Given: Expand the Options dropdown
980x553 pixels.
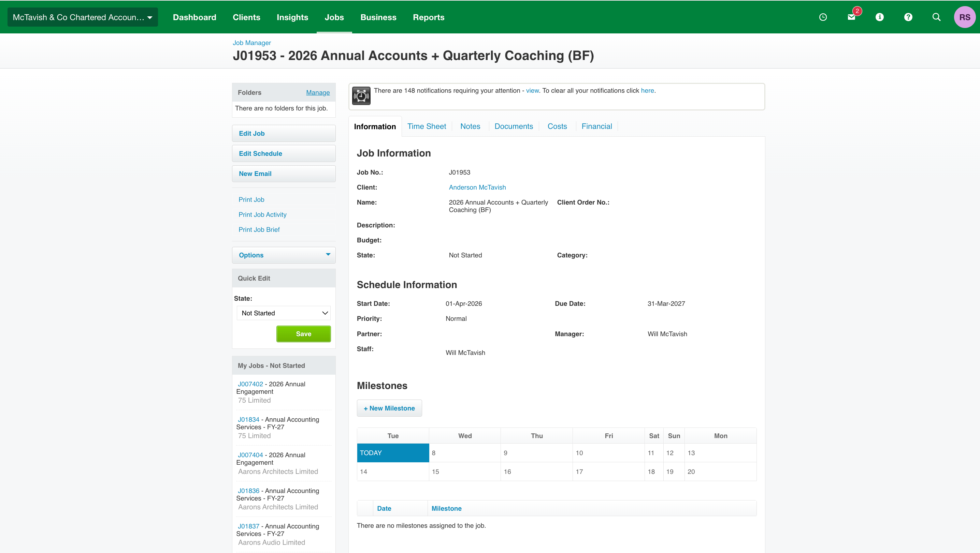Looking at the screenshot, I should pos(284,255).
